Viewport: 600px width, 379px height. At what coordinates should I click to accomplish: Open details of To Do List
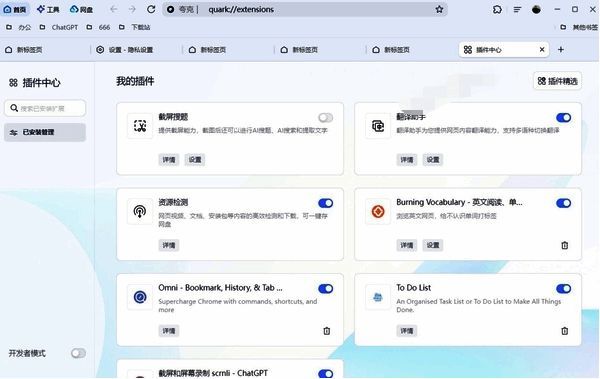click(x=407, y=331)
